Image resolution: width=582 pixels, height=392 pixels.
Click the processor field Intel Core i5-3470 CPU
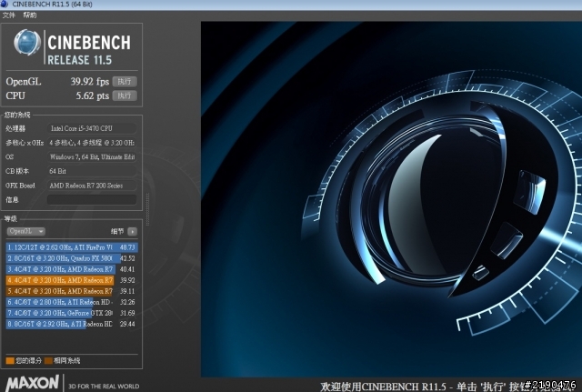pos(92,128)
